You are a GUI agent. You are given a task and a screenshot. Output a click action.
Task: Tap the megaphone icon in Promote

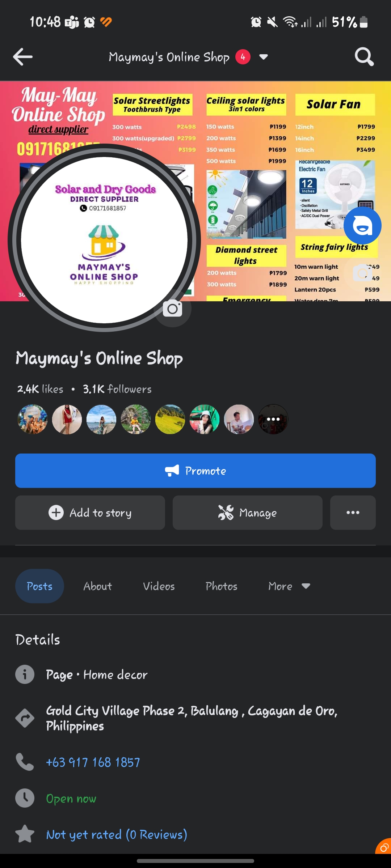click(x=172, y=471)
